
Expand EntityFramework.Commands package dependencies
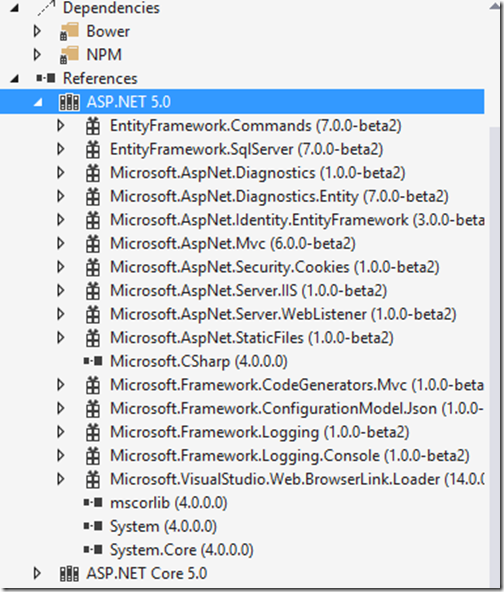(60, 126)
